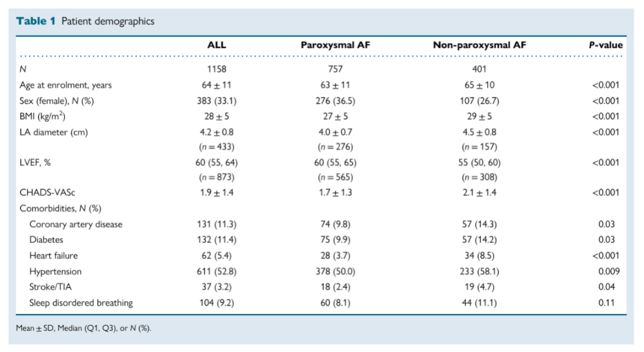Viewport: 644px width, 352px height.
Task: Click the total N value "1158"
Action: [216, 69]
